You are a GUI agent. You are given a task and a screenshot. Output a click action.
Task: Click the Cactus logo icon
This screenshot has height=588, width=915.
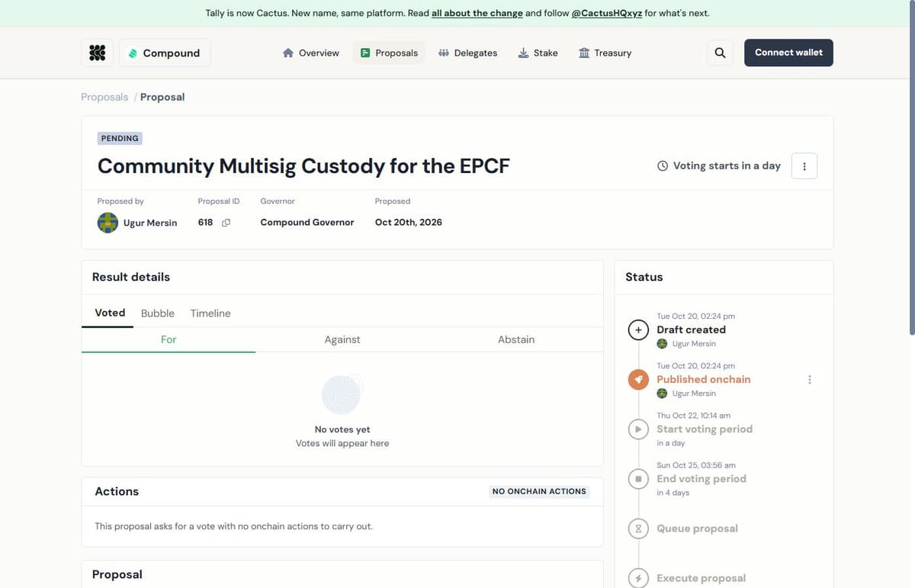pos(97,53)
